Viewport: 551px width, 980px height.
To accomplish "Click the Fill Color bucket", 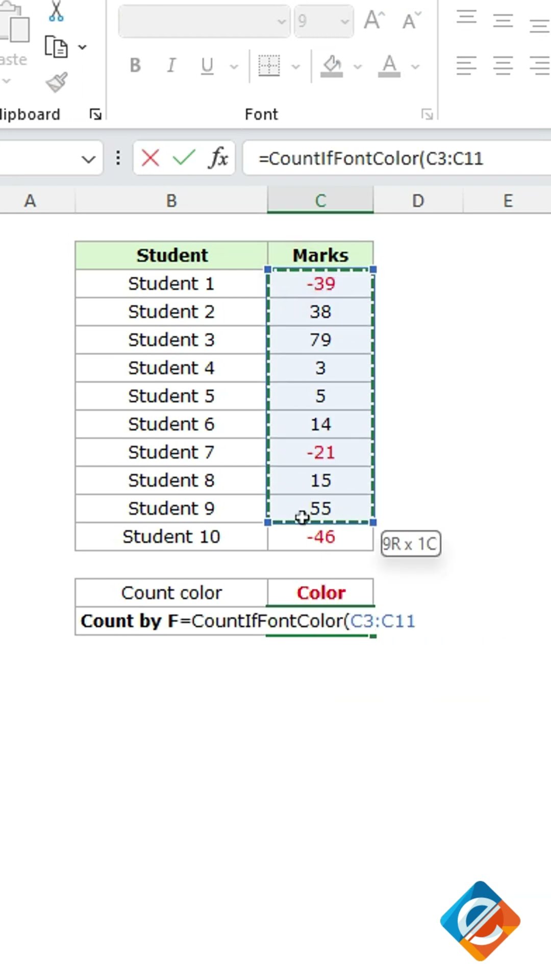I will [x=332, y=65].
